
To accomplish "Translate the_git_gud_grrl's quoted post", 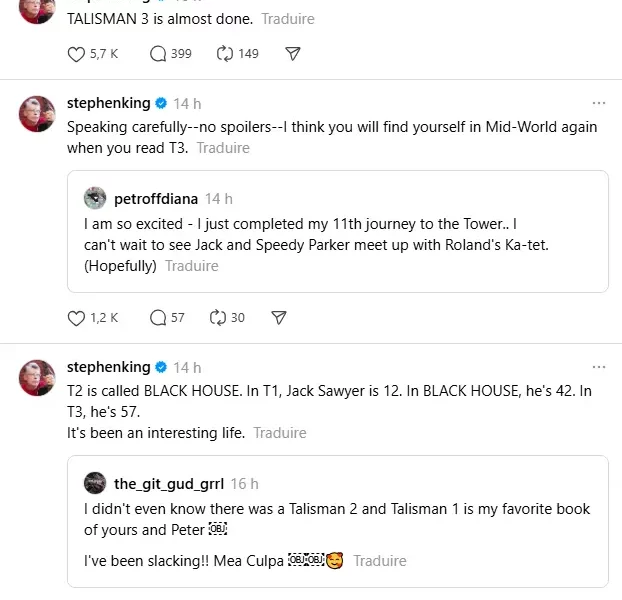I will [x=379, y=560].
